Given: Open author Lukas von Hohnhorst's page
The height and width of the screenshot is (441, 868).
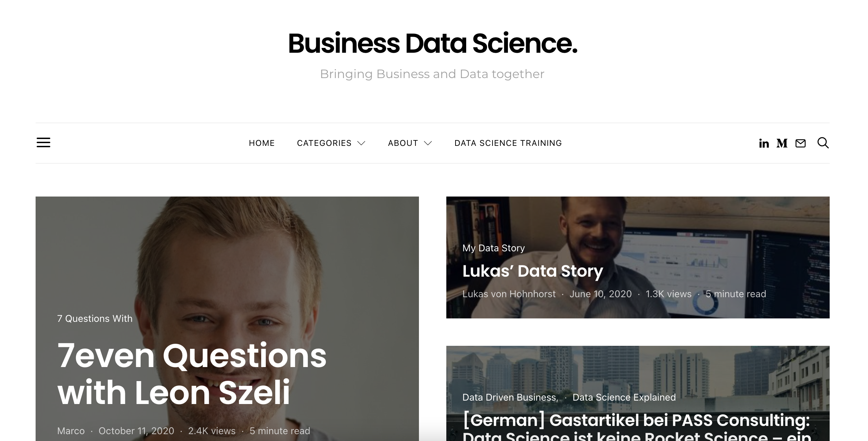Looking at the screenshot, I should (x=509, y=294).
